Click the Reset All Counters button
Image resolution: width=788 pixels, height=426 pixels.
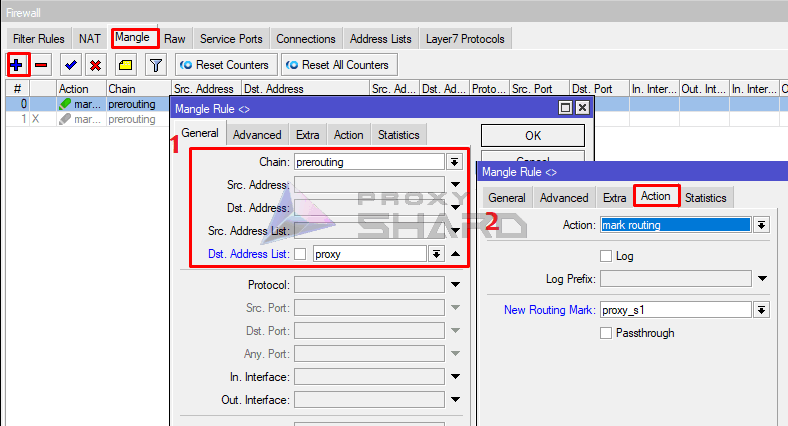click(x=337, y=65)
